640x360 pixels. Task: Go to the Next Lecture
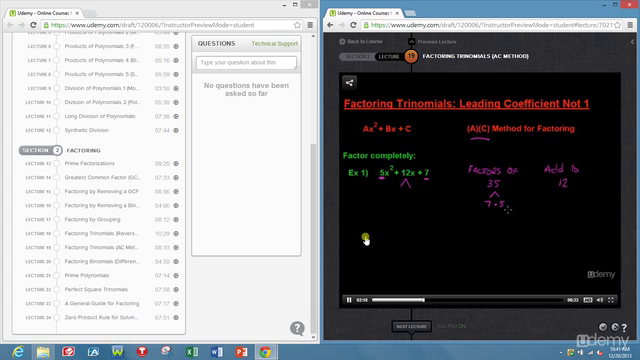click(x=411, y=327)
